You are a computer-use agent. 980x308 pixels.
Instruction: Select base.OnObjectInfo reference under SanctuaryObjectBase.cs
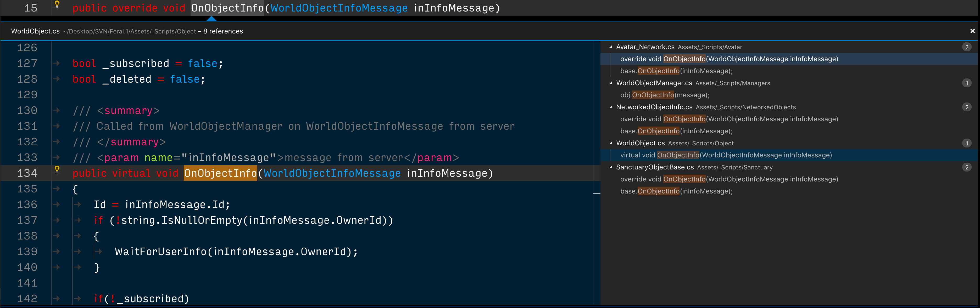789,191
